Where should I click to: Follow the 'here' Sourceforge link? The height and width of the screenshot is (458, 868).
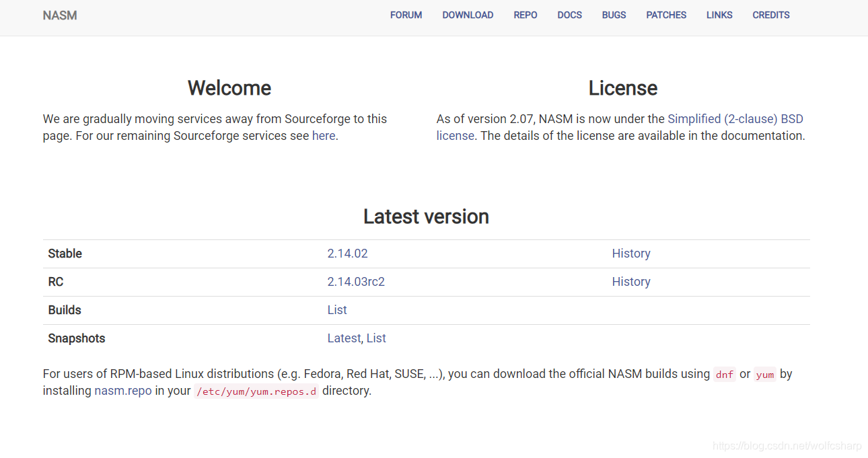click(x=324, y=135)
